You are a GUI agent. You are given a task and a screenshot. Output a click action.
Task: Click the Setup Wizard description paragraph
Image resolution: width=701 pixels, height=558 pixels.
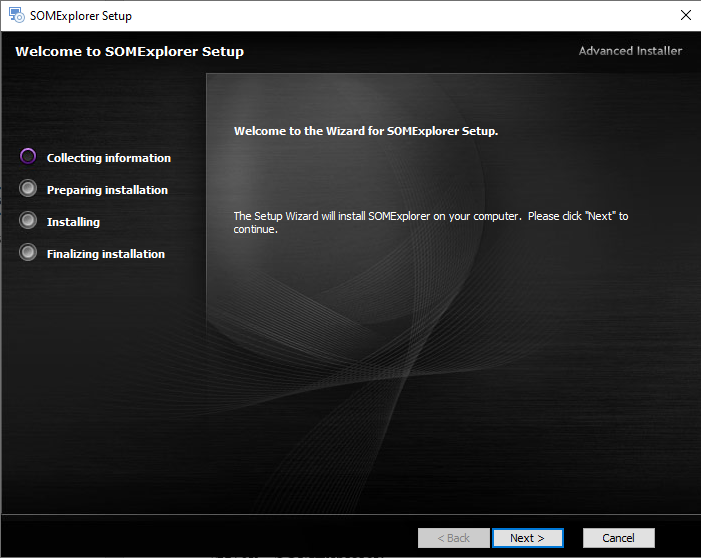click(430, 222)
